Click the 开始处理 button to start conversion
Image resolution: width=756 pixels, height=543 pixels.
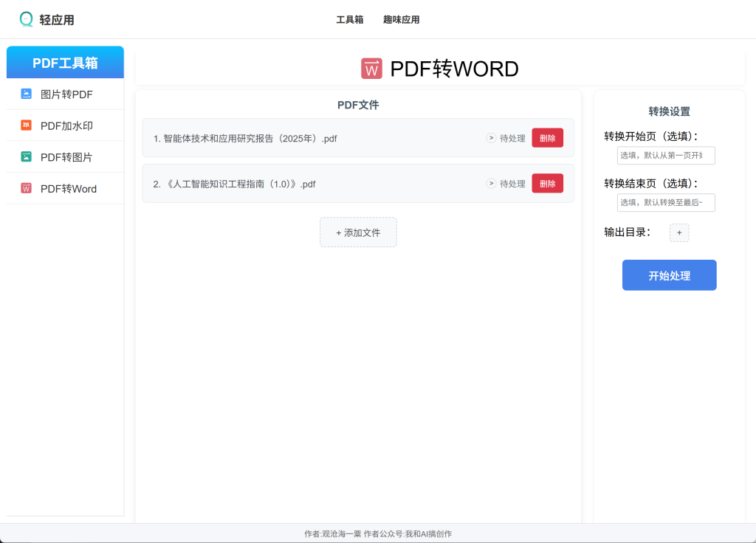click(x=669, y=274)
